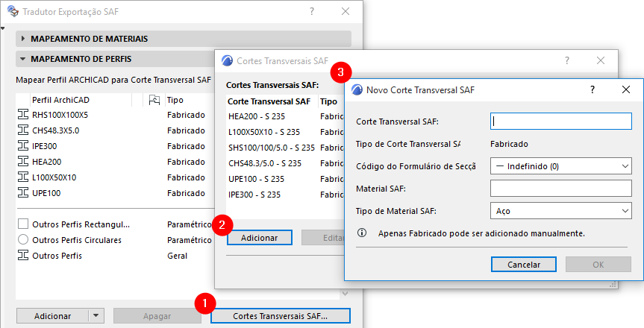Click the profile icon beside IPE300 in Tradutor
Viewport: 644px width, 328px height.
(x=23, y=145)
